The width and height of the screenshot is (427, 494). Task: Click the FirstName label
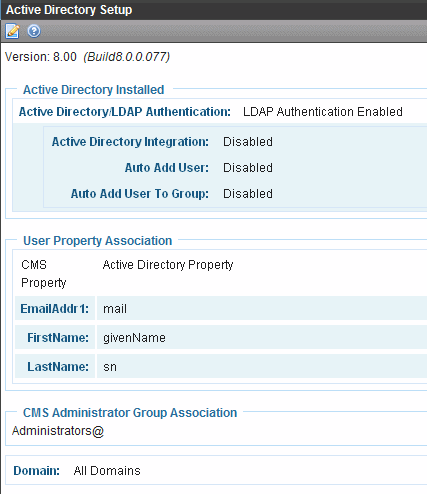pos(58,338)
